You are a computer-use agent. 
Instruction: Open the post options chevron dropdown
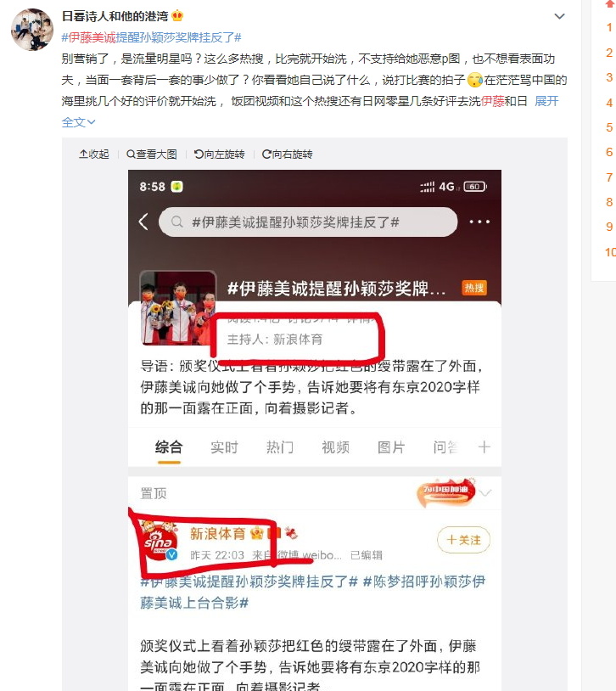coord(559,16)
